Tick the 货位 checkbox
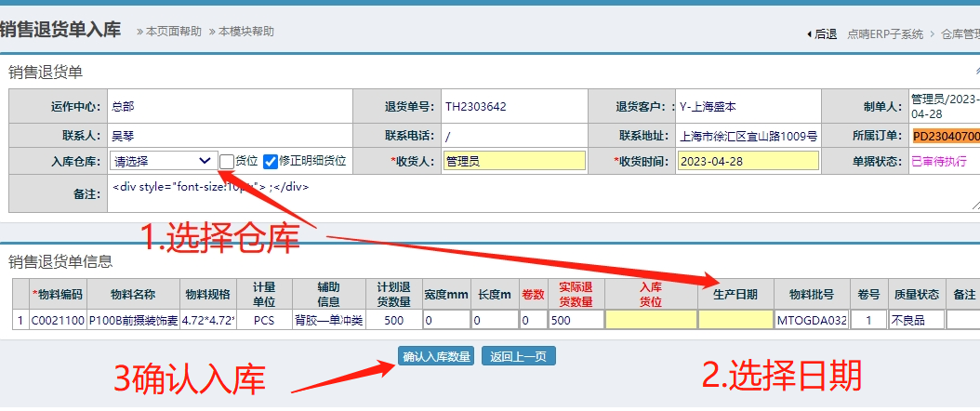This screenshot has width=980, height=411. pyautogui.click(x=227, y=161)
